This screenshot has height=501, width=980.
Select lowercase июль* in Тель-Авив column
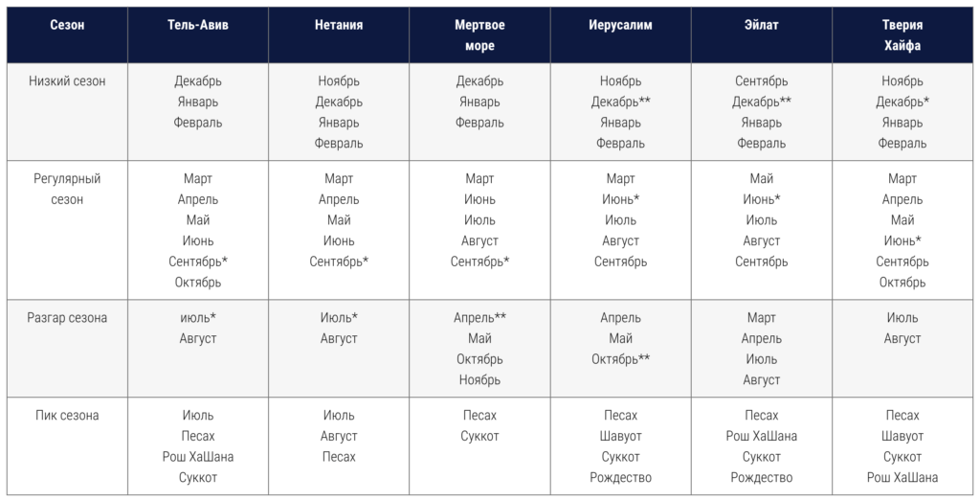[x=197, y=318]
